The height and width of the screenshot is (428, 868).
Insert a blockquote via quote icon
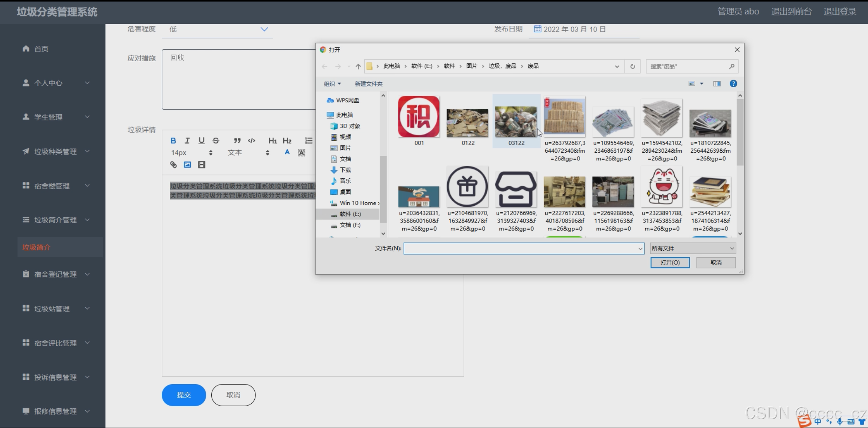click(x=237, y=141)
